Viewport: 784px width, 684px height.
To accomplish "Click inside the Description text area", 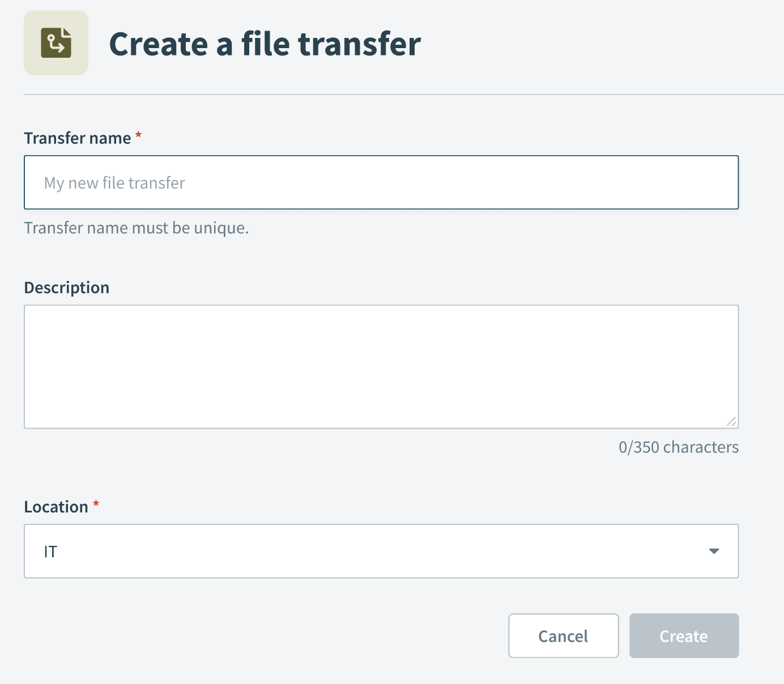I will pyautogui.click(x=381, y=365).
